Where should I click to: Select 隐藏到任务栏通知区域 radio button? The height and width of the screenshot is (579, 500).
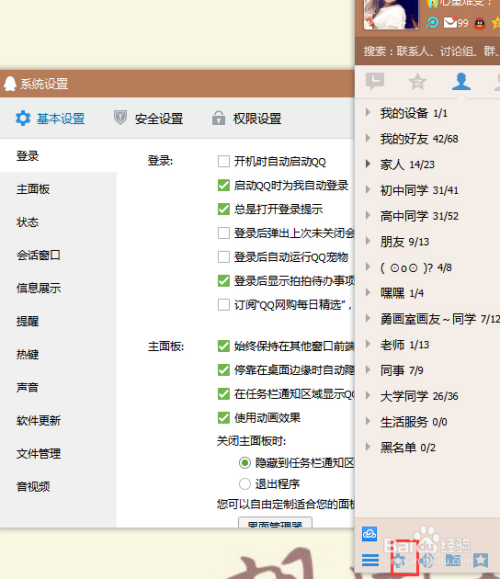(244, 463)
